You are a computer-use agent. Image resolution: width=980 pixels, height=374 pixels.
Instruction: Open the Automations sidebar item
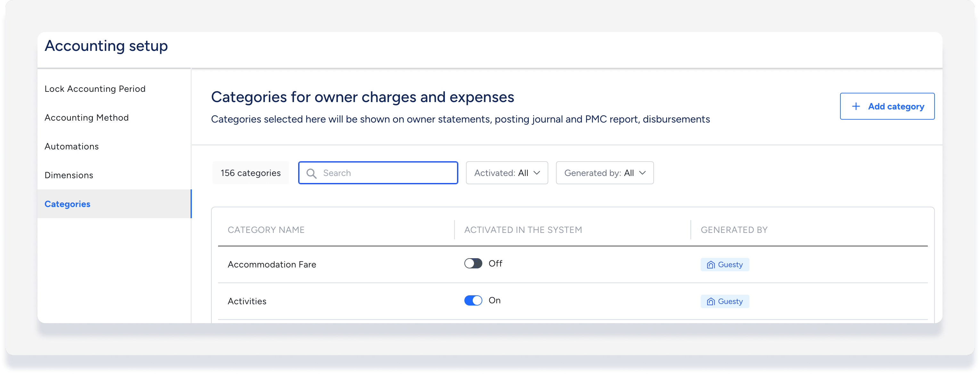pos(71,147)
